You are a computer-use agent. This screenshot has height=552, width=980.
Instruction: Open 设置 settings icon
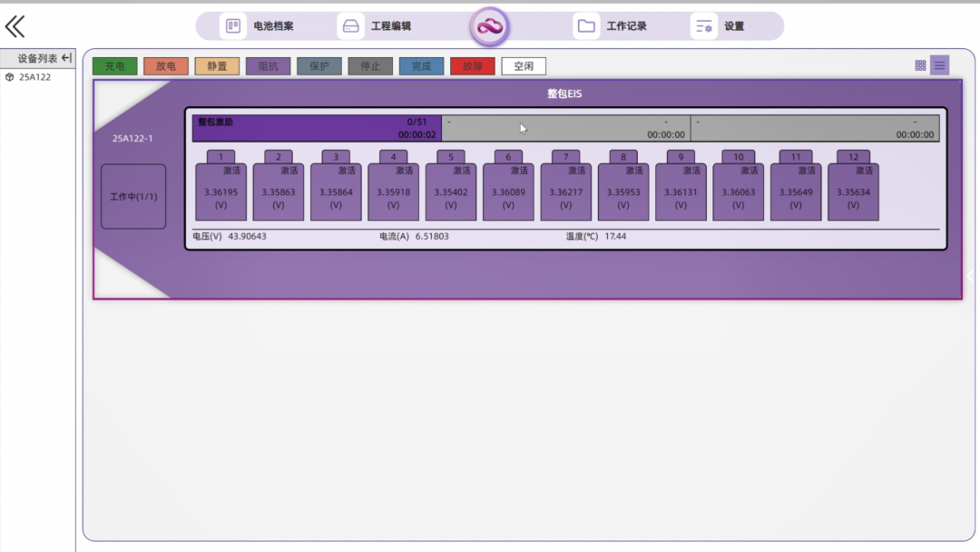point(703,26)
